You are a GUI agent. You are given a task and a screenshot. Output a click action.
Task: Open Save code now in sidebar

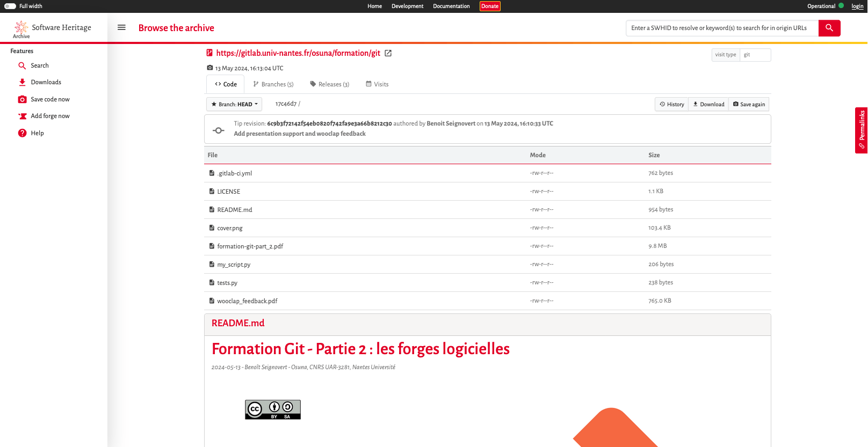tap(44, 99)
